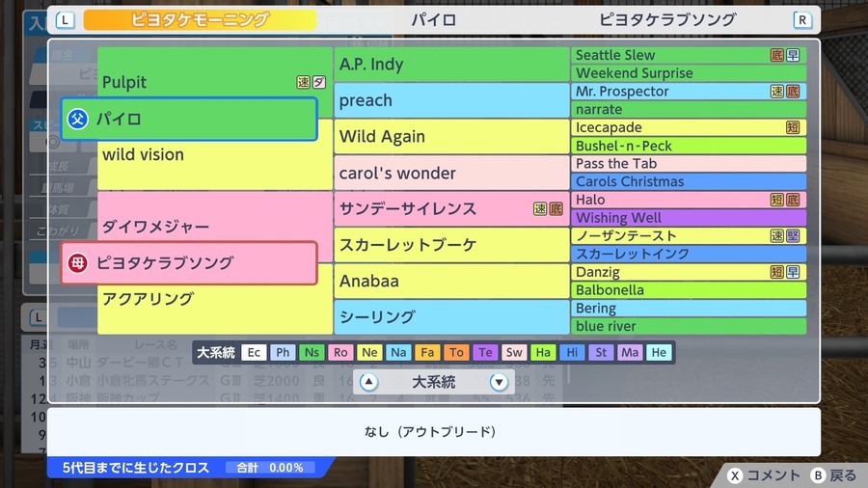Click the 底 factor icon on Mr. Prospector
The image size is (868, 488).
coord(794,92)
